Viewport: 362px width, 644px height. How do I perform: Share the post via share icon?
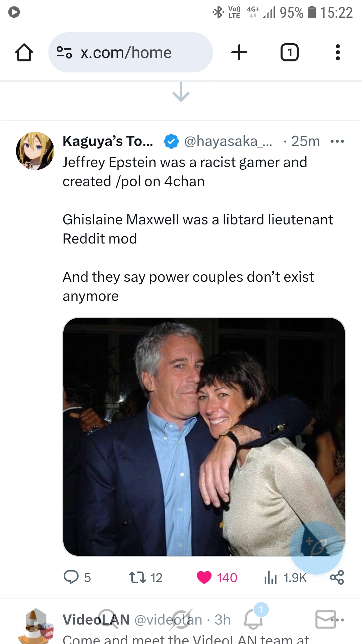click(x=337, y=577)
